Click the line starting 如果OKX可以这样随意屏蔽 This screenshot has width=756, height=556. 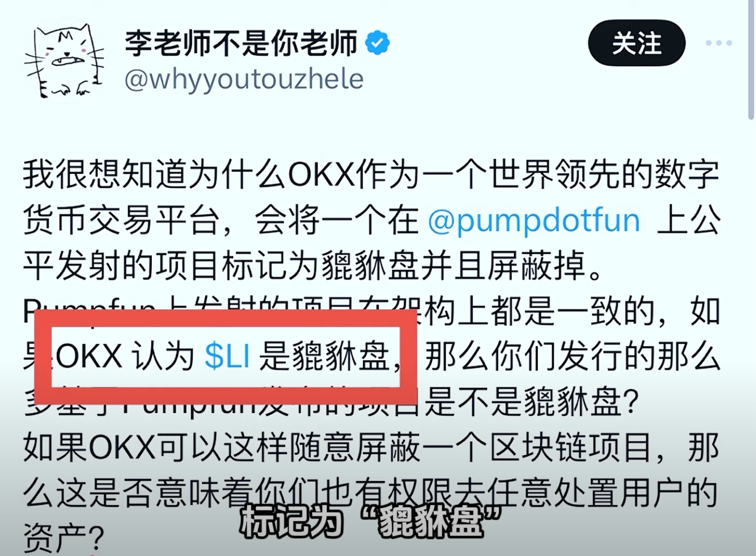tap(371, 447)
